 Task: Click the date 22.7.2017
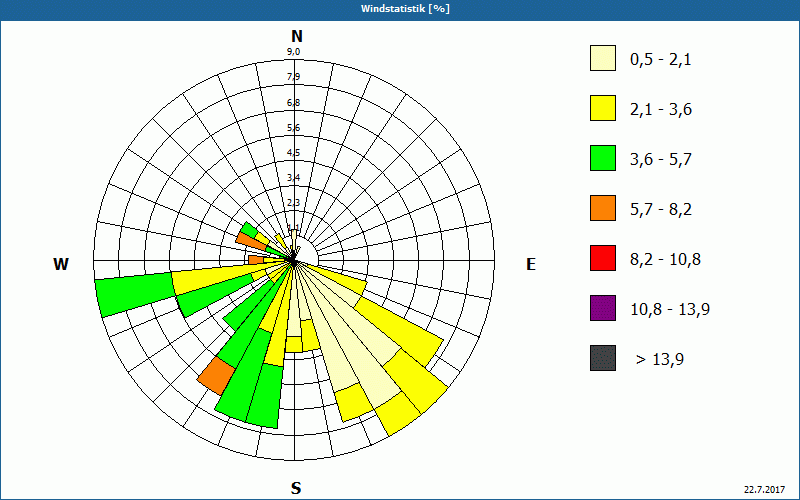point(764,489)
